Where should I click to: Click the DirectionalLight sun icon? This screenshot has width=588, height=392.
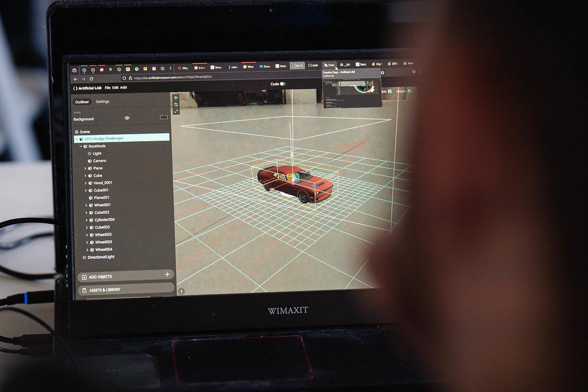[x=84, y=258]
